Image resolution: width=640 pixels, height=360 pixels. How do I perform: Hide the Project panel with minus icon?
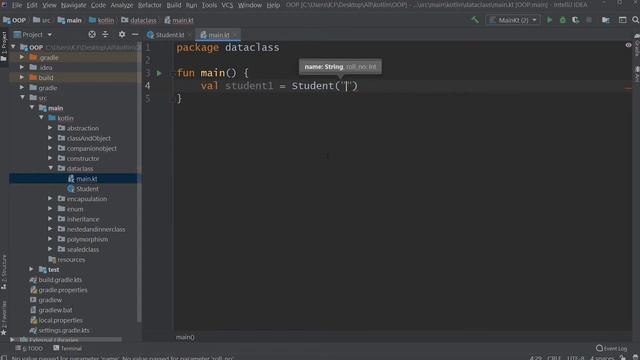135,35
